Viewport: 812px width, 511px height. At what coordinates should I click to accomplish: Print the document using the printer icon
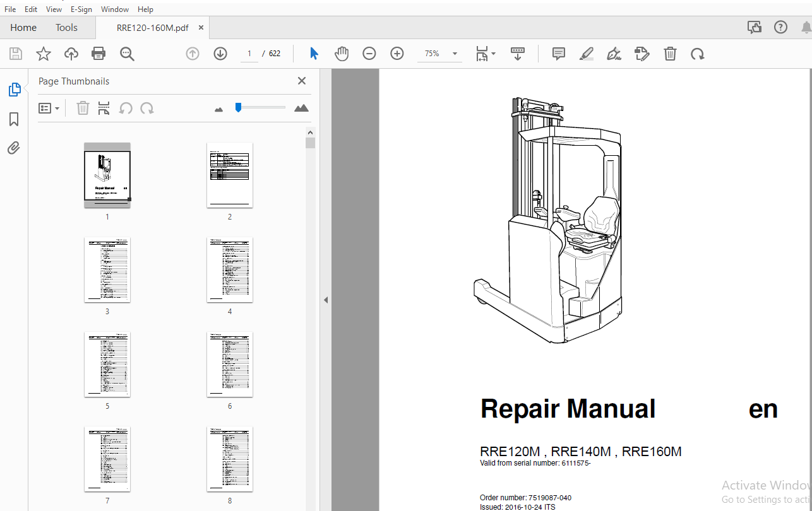click(99, 54)
